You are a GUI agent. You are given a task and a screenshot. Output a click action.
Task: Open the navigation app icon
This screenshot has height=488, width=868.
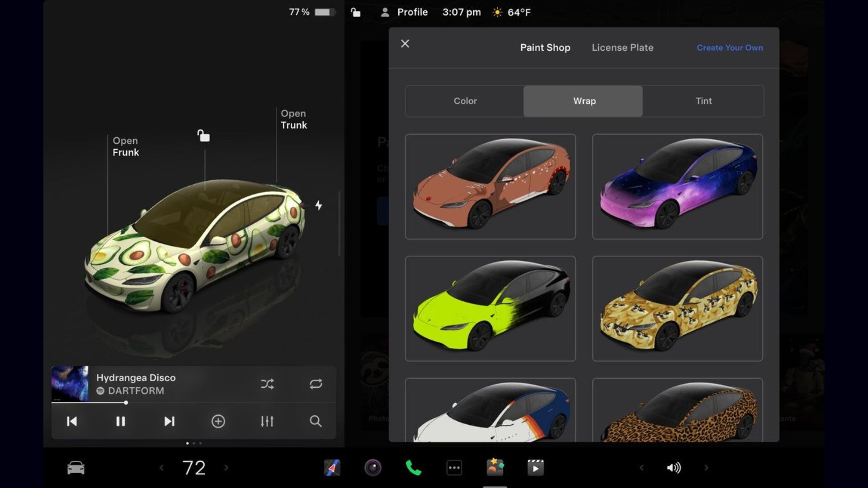[x=332, y=468]
